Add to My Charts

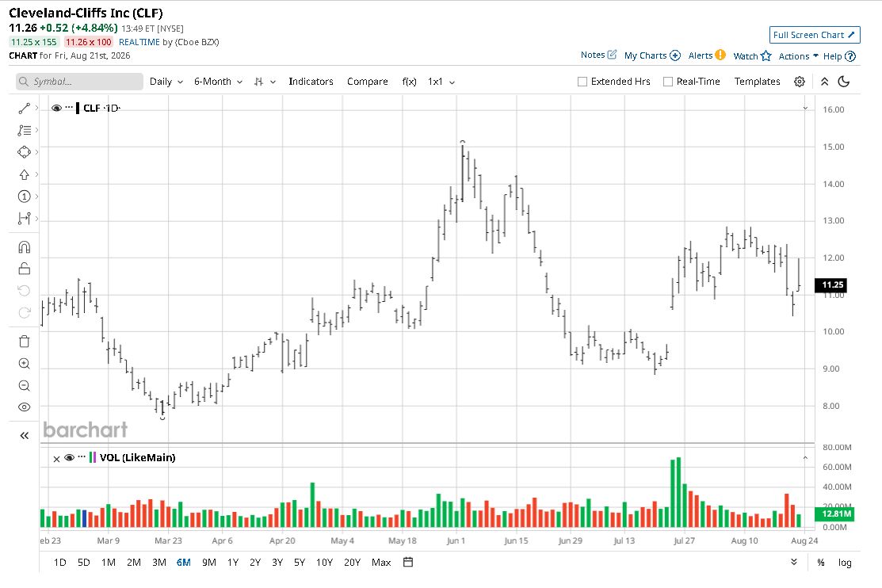pyautogui.click(x=652, y=55)
